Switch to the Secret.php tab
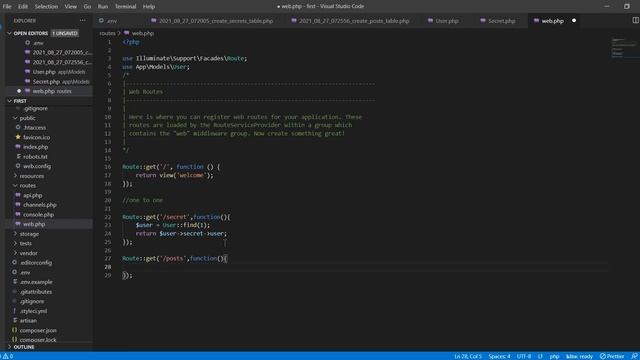The height and width of the screenshot is (360, 640). 498,21
